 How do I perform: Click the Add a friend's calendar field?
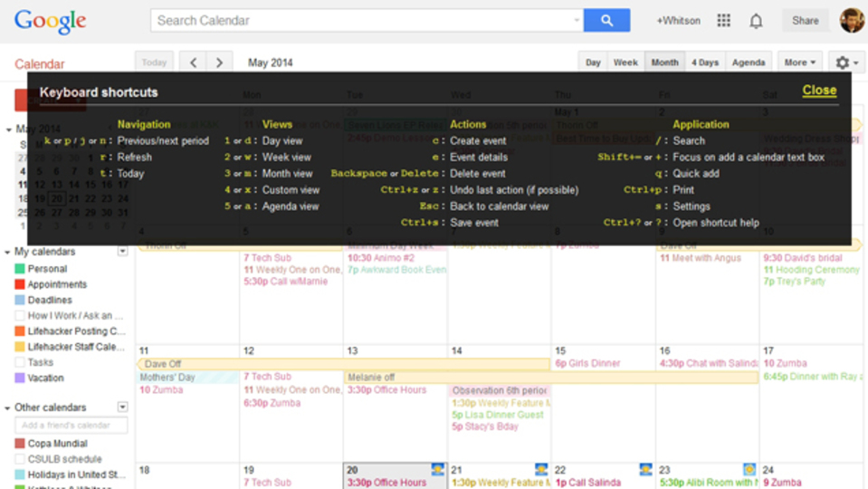71,426
